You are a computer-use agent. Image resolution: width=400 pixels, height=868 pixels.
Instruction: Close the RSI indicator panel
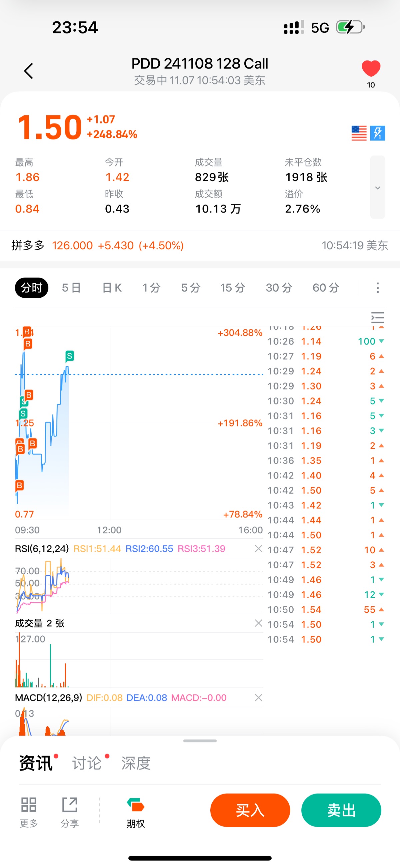pyautogui.click(x=258, y=549)
